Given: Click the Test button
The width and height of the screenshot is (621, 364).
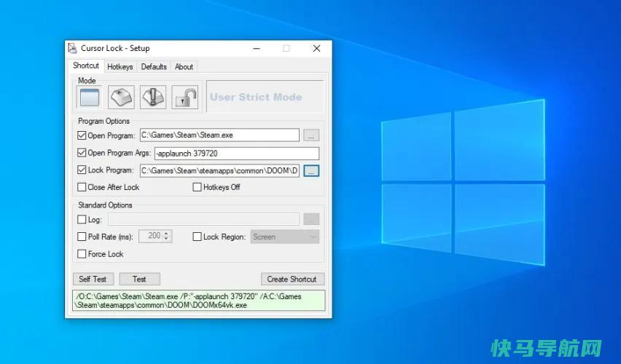Looking at the screenshot, I should [x=139, y=279].
